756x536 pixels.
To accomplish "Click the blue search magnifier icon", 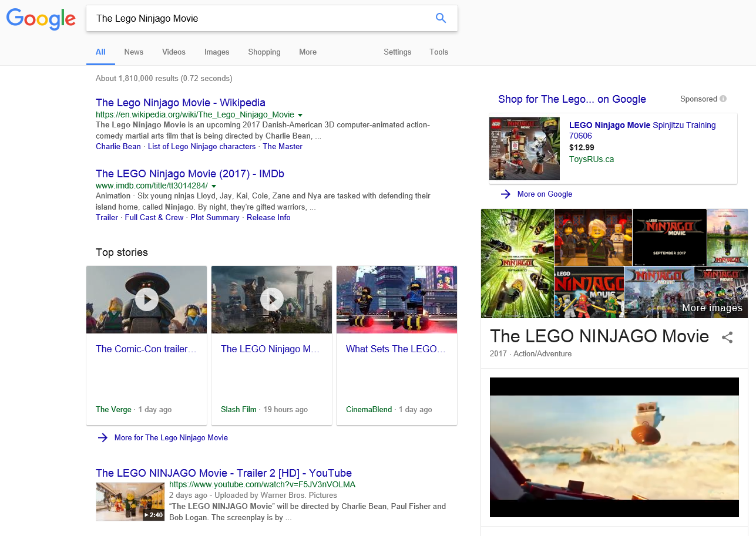I will click(441, 18).
